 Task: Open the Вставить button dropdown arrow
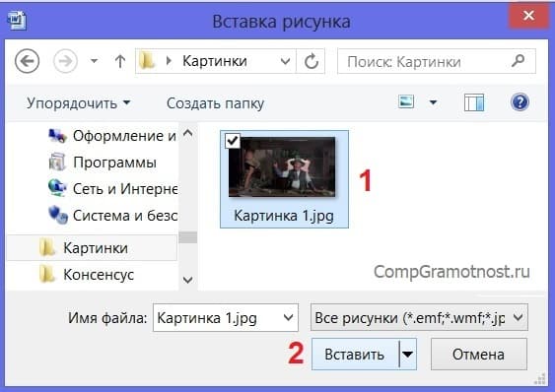click(x=408, y=355)
